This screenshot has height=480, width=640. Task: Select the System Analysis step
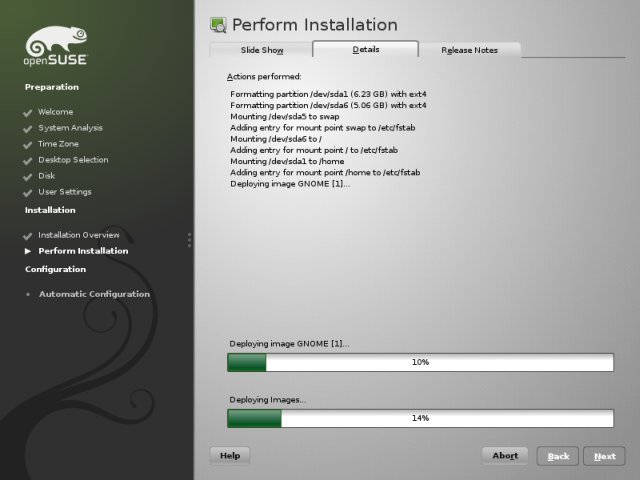[x=70, y=128]
